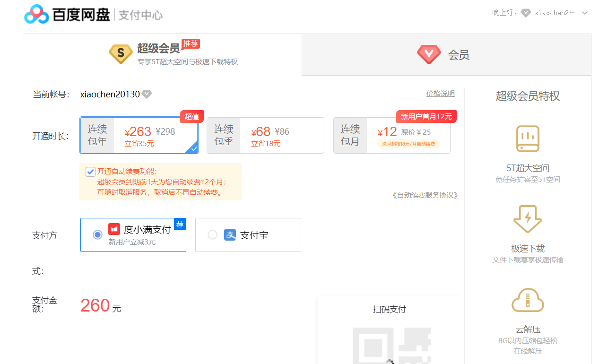The image size is (608, 364).
Task: Switch to the 会员 tab
Action: pos(446,54)
